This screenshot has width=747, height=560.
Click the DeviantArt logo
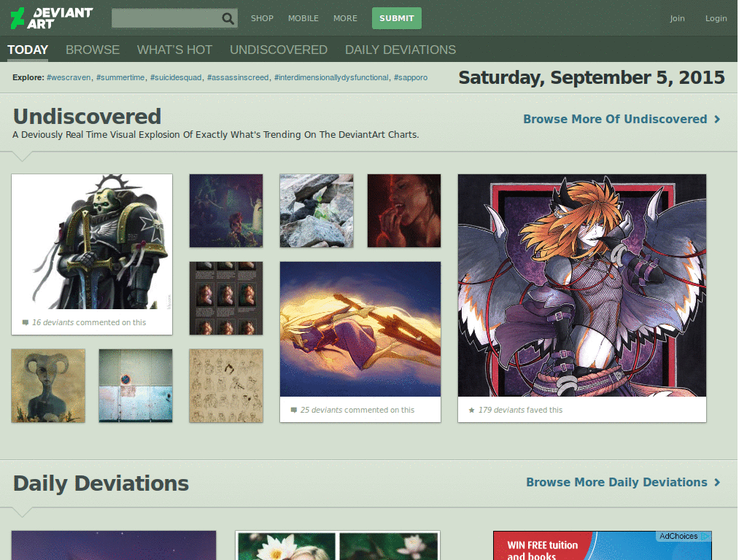52,18
